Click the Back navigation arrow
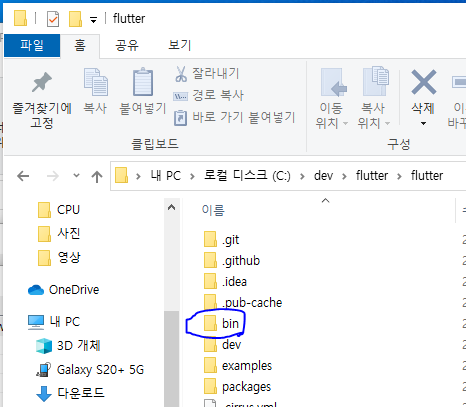 click(23, 176)
